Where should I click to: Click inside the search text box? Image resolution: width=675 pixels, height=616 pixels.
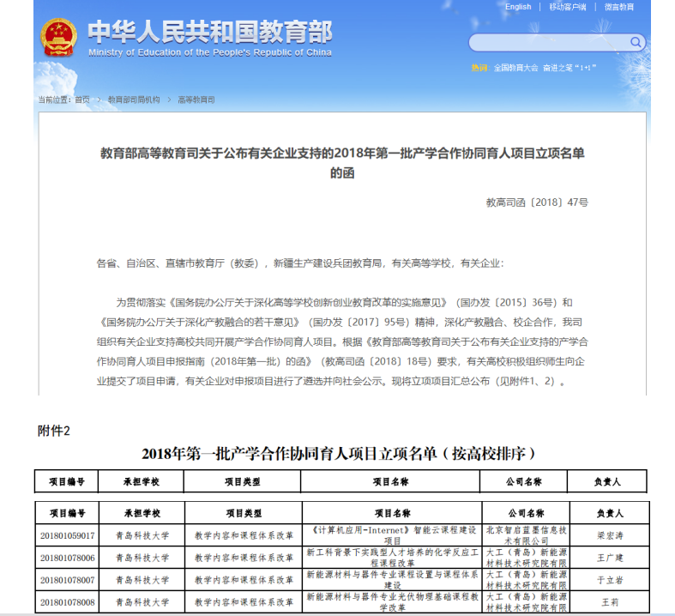pos(549,42)
